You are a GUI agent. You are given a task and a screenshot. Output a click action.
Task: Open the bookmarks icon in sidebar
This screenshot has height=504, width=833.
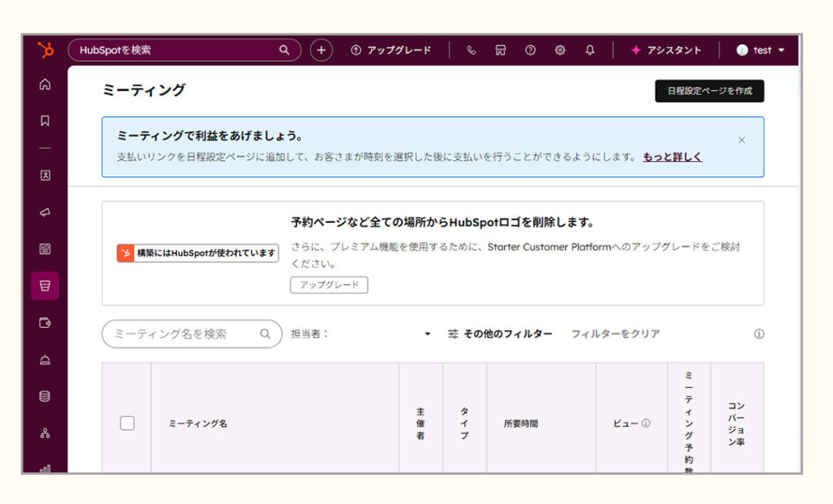pos(45,120)
